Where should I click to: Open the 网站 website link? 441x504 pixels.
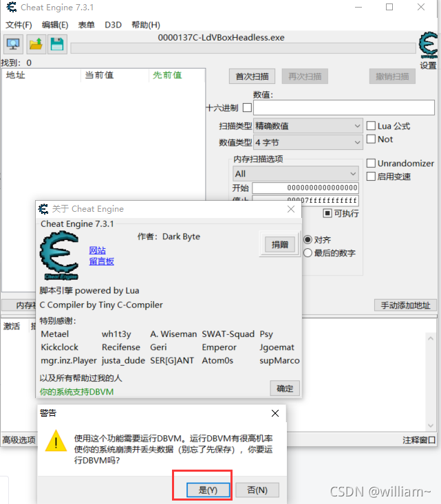[98, 250]
